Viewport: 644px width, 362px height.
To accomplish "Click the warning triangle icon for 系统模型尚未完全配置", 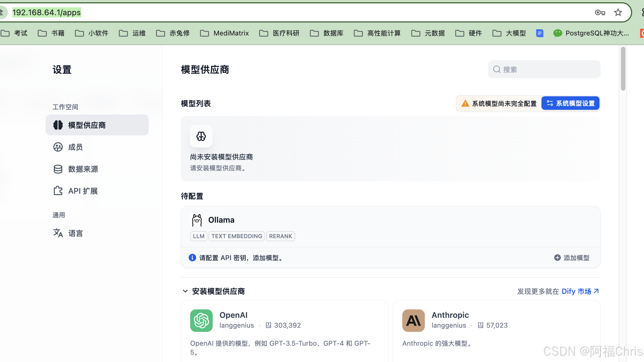I will (x=465, y=103).
